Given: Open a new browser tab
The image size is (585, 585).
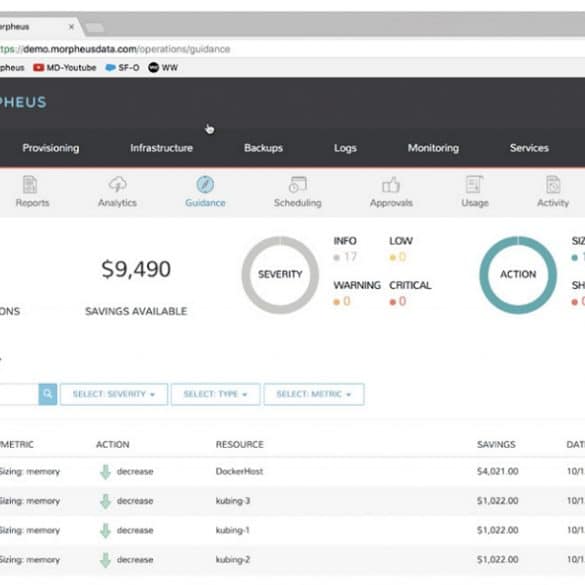Looking at the screenshot, I should (95, 28).
